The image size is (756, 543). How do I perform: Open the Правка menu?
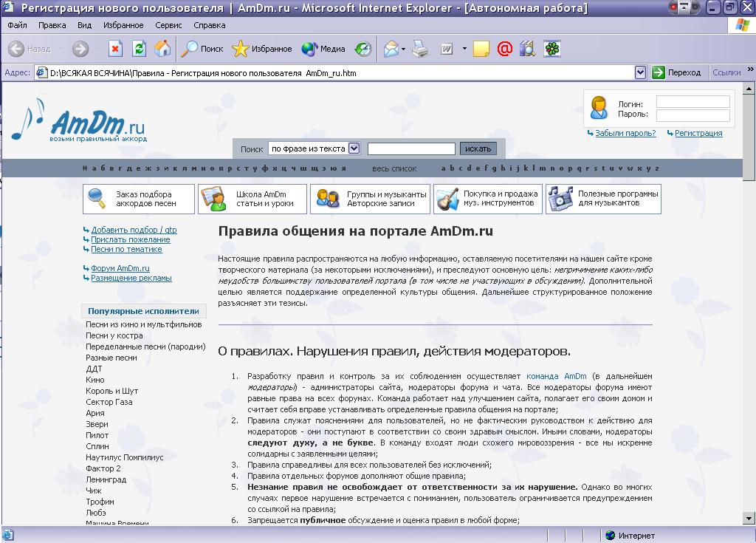click(52, 25)
